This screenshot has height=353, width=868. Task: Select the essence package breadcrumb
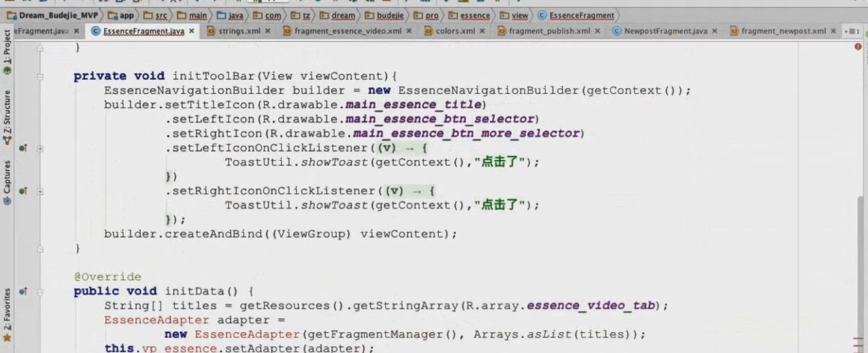coord(469,15)
